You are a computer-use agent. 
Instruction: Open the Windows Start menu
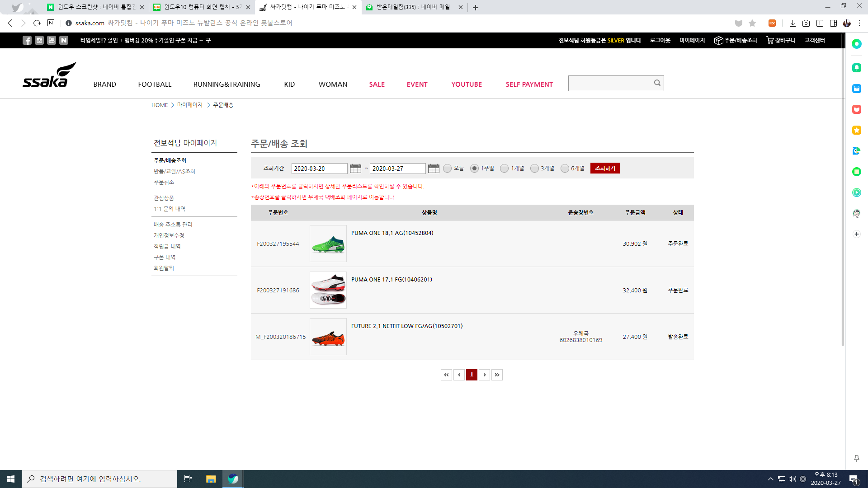click(11, 479)
